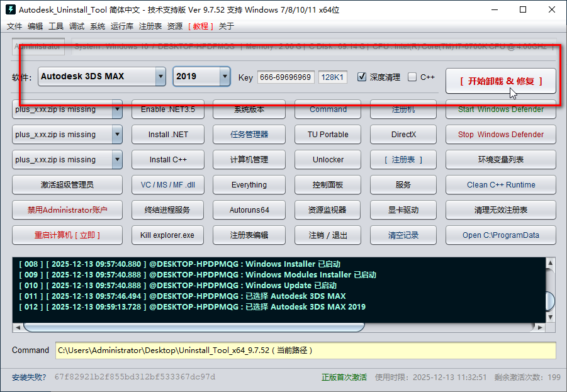
Task: Open the 注册表 menu
Action: point(150,26)
